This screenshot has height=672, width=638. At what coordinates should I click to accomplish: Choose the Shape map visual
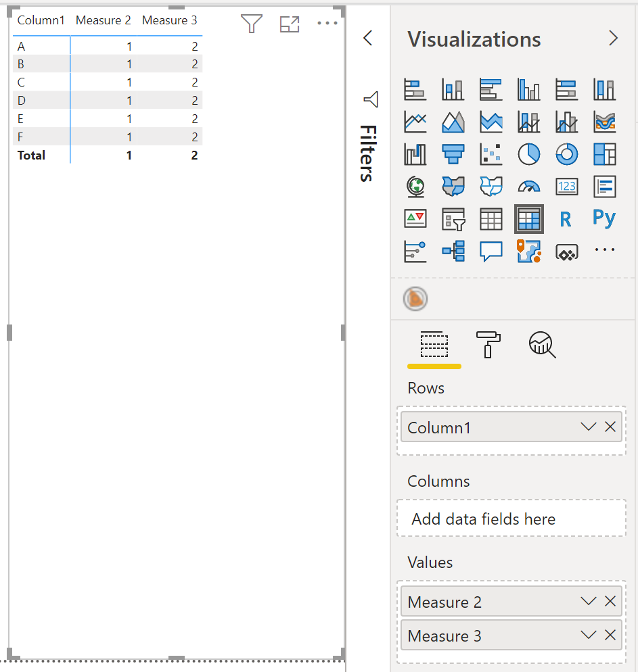coord(491,187)
